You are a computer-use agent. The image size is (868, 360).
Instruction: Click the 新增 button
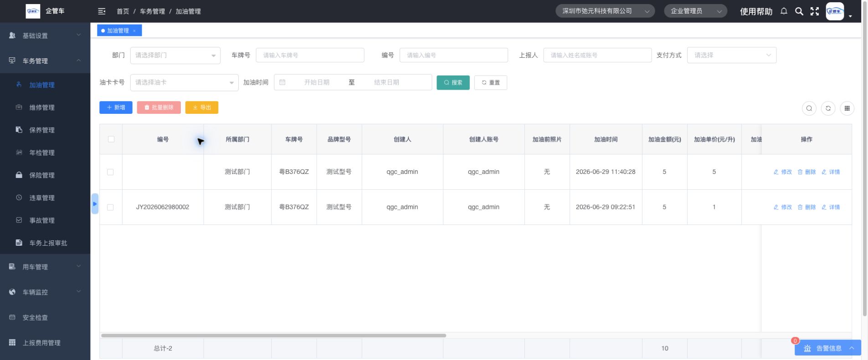(116, 107)
